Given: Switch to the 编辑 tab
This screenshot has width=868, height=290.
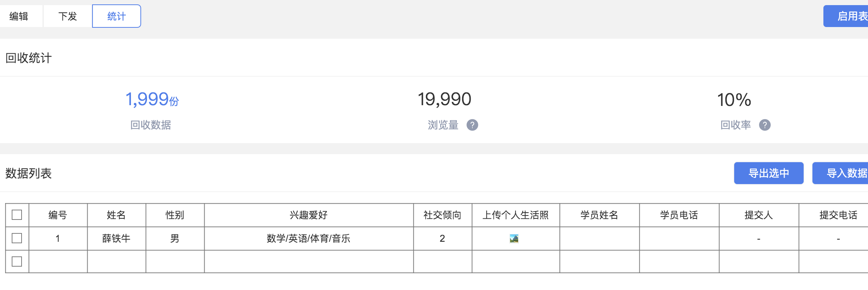Looking at the screenshot, I should tap(19, 16).
